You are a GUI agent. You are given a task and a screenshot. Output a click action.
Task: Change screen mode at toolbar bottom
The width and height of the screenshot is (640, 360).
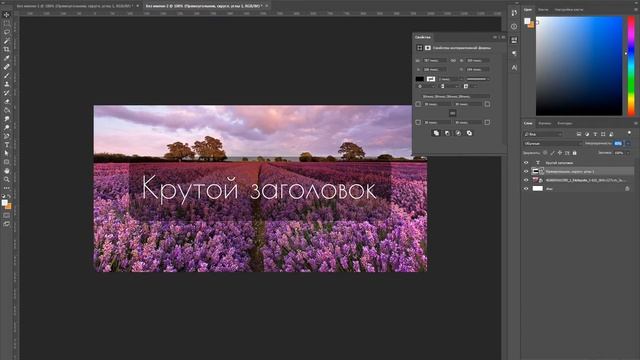[x=7, y=224]
